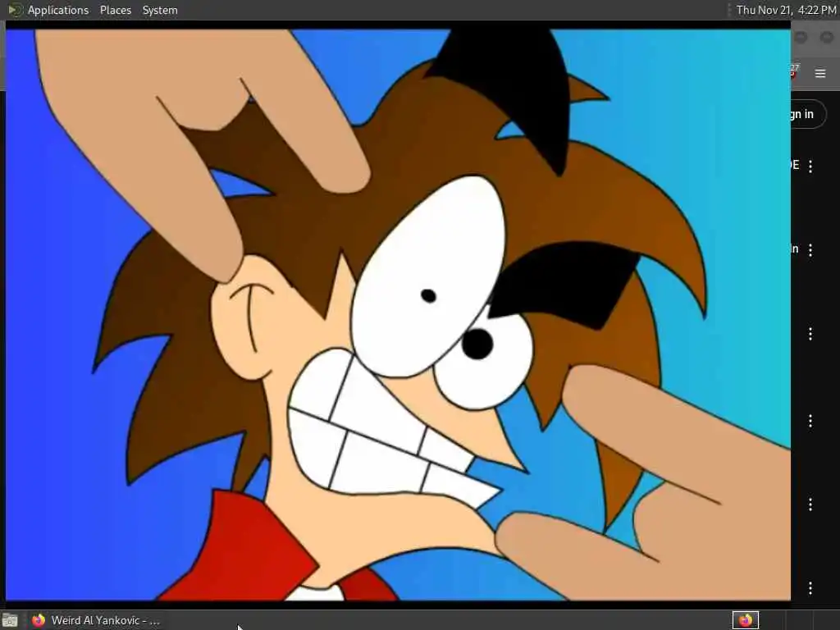Open the Firefox hamburger application menu
The width and height of the screenshot is (840, 630).
[x=820, y=73]
